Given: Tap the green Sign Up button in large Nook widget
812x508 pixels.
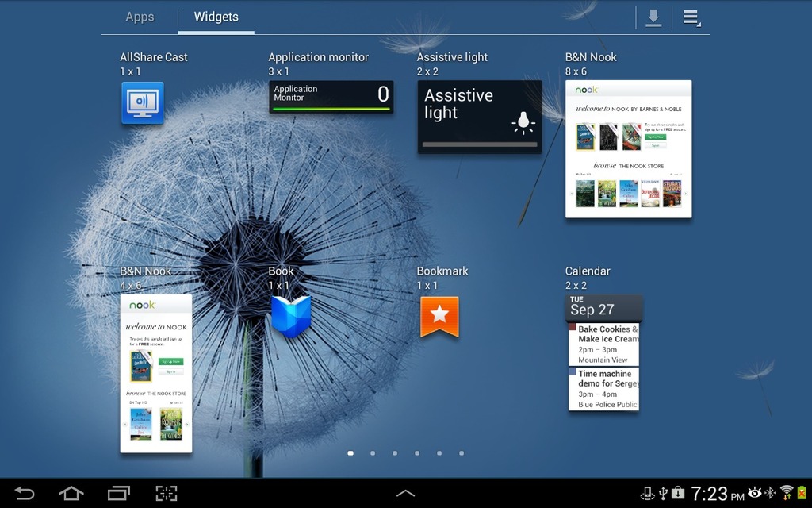Looking at the screenshot, I should (656, 137).
